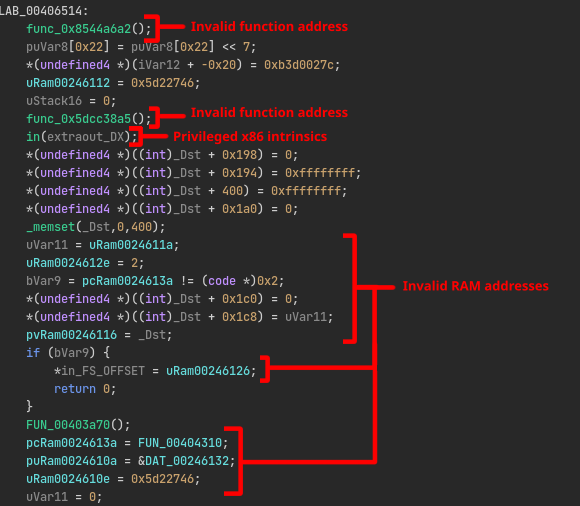The height and width of the screenshot is (506, 580).
Task: Click the _memset function name
Action: tap(51, 227)
